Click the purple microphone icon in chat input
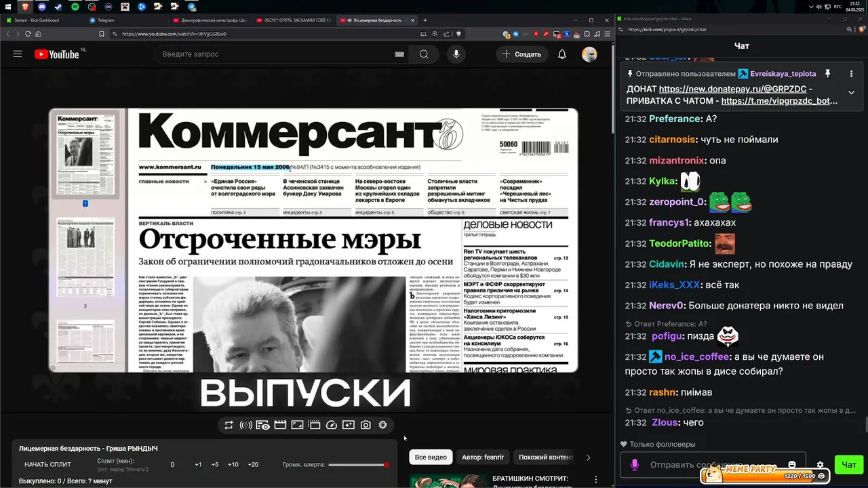 tap(635, 465)
